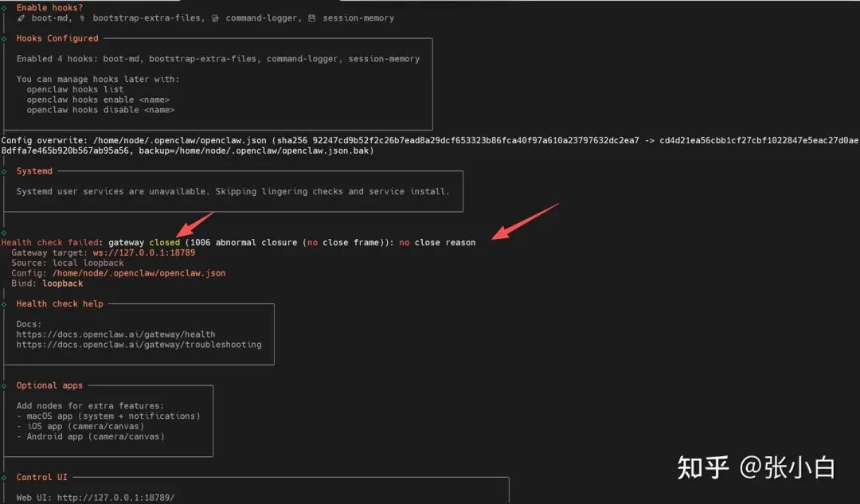Click the 'Bind: loopback' line
The height and width of the screenshot is (504, 860).
pyautogui.click(x=47, y=283)
